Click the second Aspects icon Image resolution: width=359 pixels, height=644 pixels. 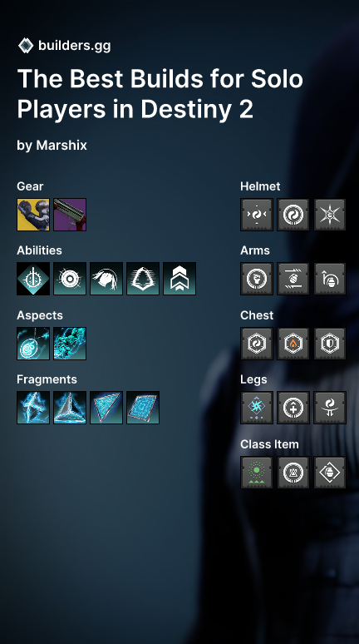click(x=70, y=344)
